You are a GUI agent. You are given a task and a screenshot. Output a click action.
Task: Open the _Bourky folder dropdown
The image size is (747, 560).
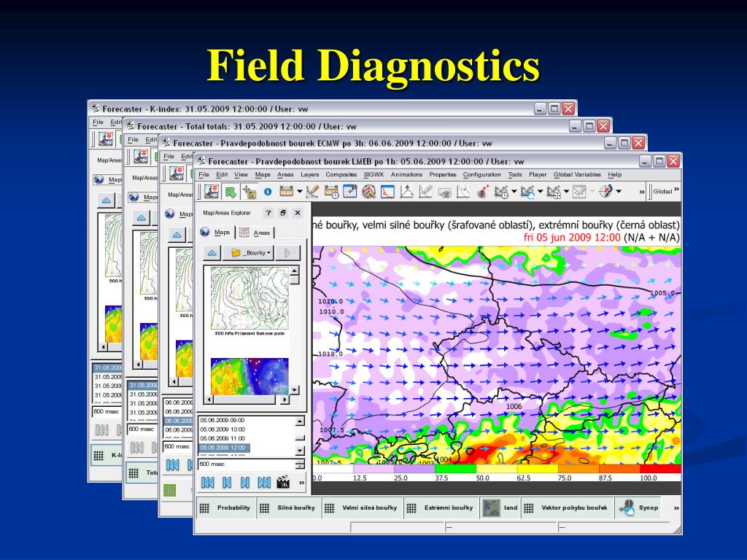point(248,253)
